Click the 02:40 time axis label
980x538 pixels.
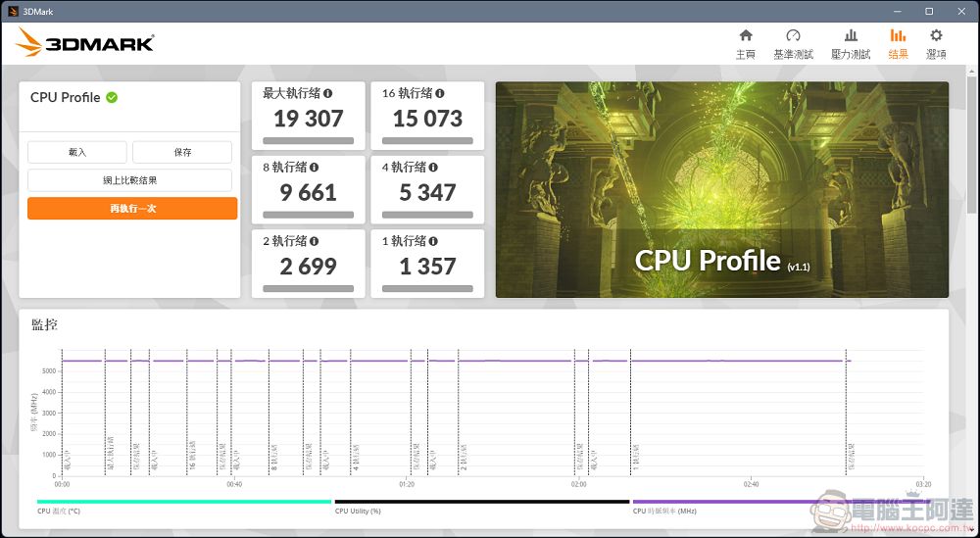tap(752, 484)
